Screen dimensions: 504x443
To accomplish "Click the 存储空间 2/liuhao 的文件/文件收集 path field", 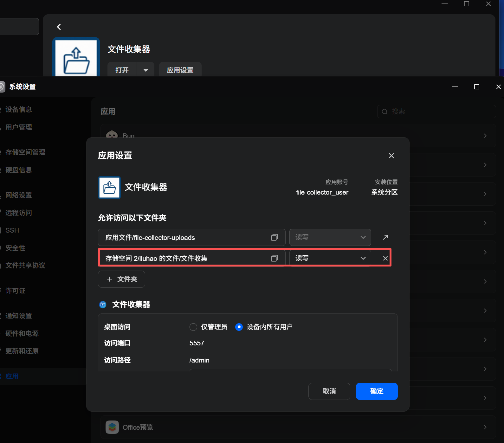I will click(191, 258).
